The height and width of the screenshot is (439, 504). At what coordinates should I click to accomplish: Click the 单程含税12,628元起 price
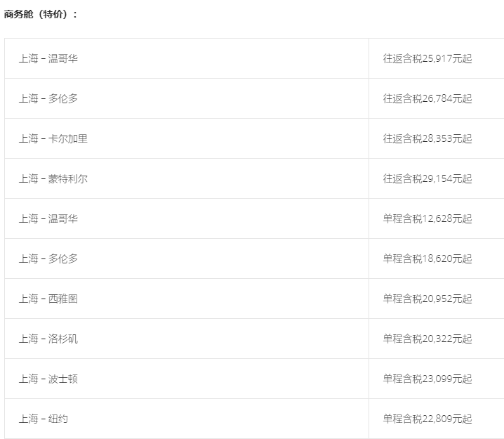[x=427, y=219]
